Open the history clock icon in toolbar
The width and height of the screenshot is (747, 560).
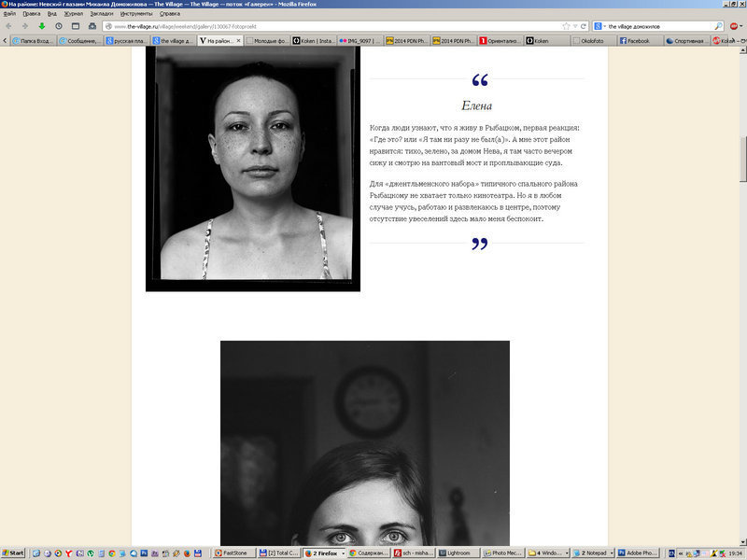(58, 26)
